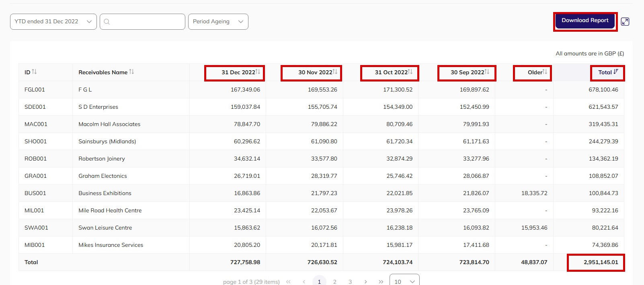The height and width of the screenshot is (285, 644).
Task: Focus the search input field
Action: [142, 22]
